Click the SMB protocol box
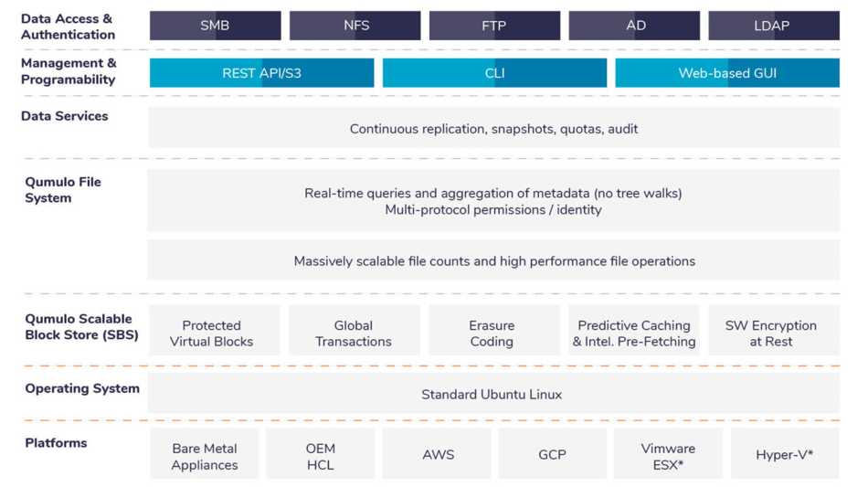Image resolution: width=868 pixels, height=487 pixels. (215, 26)
